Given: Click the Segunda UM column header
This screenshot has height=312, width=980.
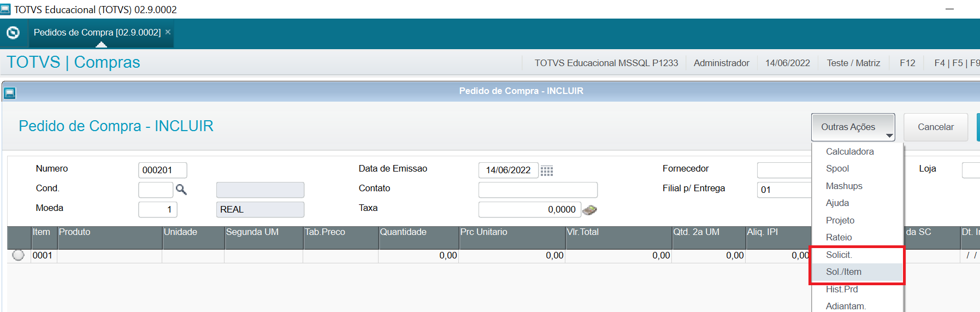Looking at the screenshot, I should click(264, 238).
